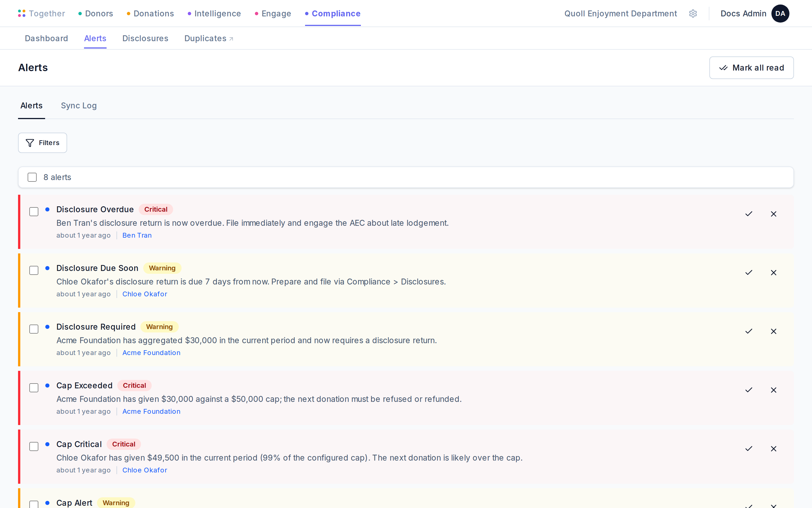Select the inner Alerts tab beside Sync Log

32,106
